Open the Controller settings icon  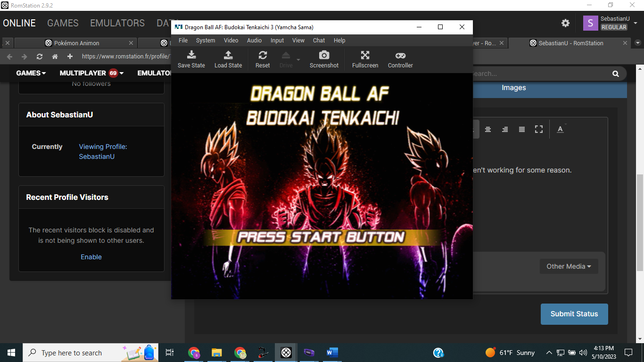coord(400,59)
